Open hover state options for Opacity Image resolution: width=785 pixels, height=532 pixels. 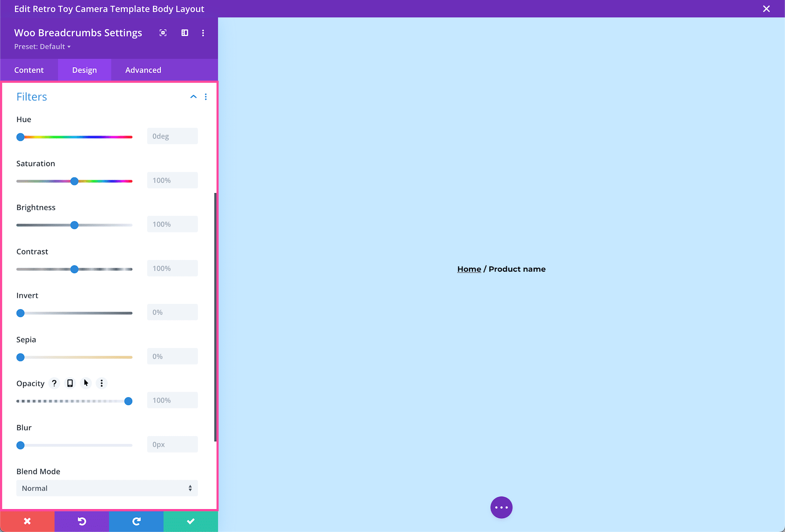point(85,383)
